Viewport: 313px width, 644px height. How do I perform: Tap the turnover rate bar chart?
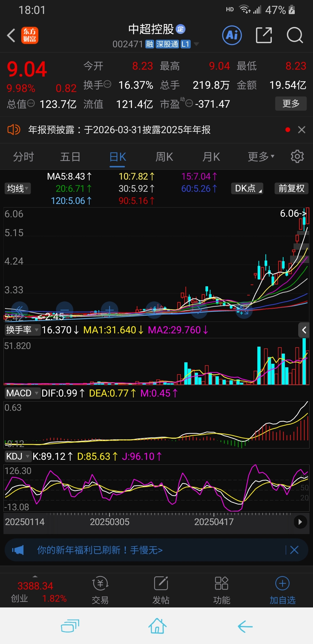pyautogui.click(x=156, y=362)
